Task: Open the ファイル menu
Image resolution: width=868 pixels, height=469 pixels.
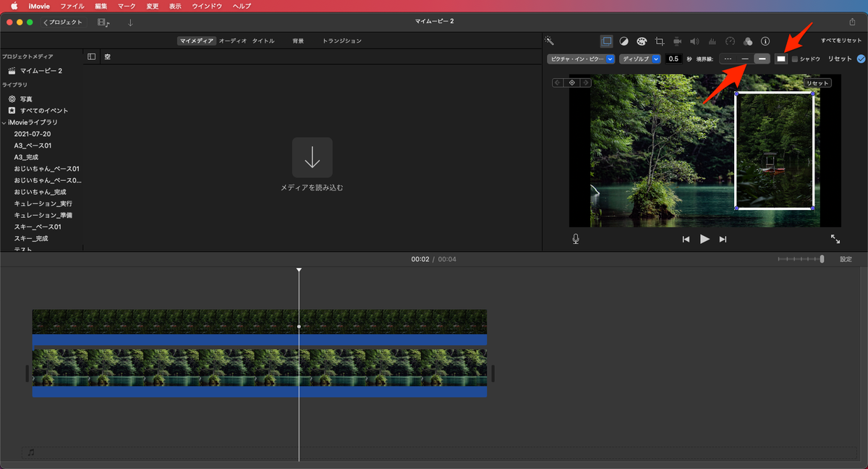Action: tap(72, 6)
